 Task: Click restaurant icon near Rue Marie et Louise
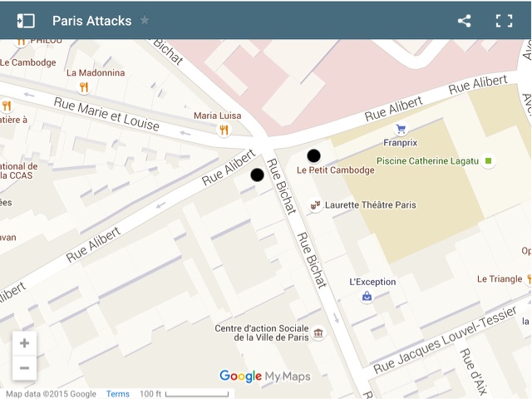pyautogui.click(x=7, y=106)
